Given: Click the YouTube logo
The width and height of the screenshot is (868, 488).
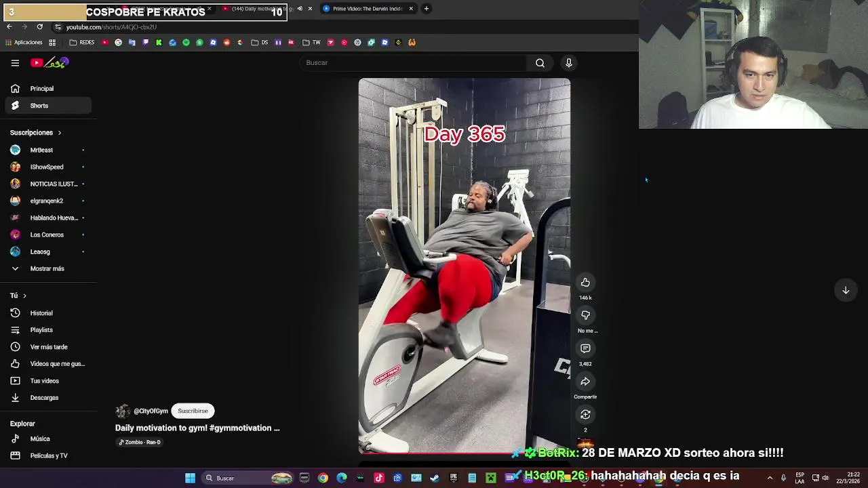Looking at the screenshot, I should (50, 63).
